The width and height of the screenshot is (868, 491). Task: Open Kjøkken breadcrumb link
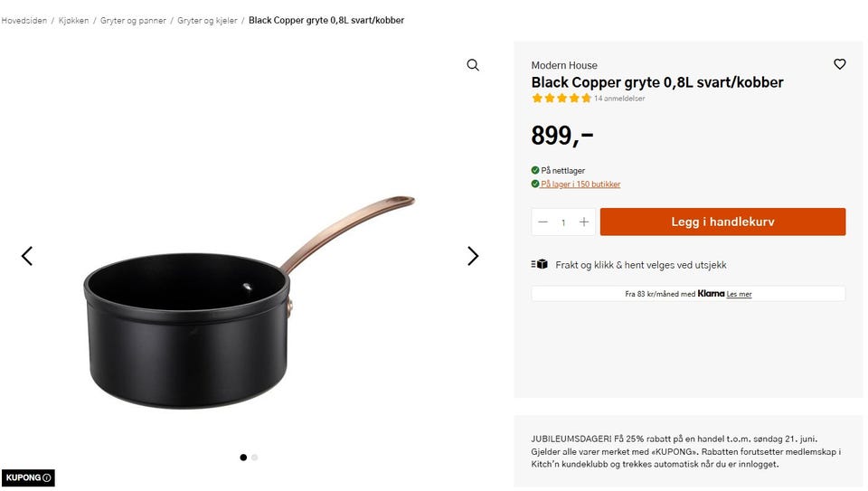73,21
